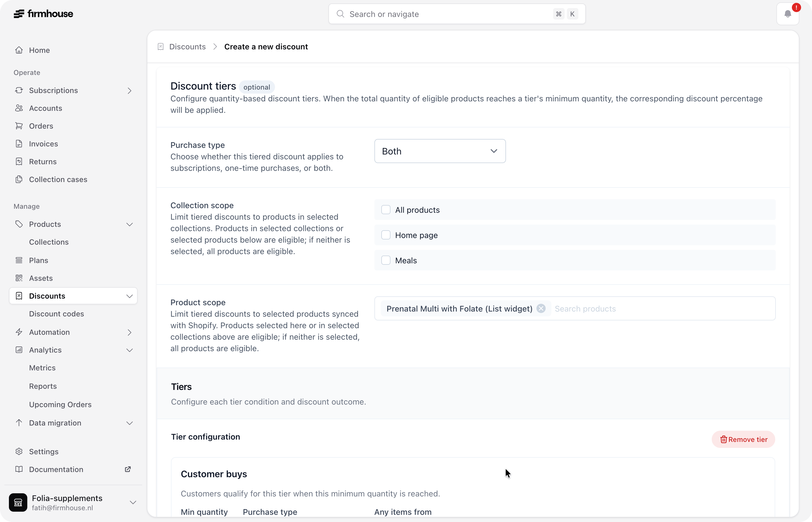Expand the Subscriptions submenu chevron

130,90
